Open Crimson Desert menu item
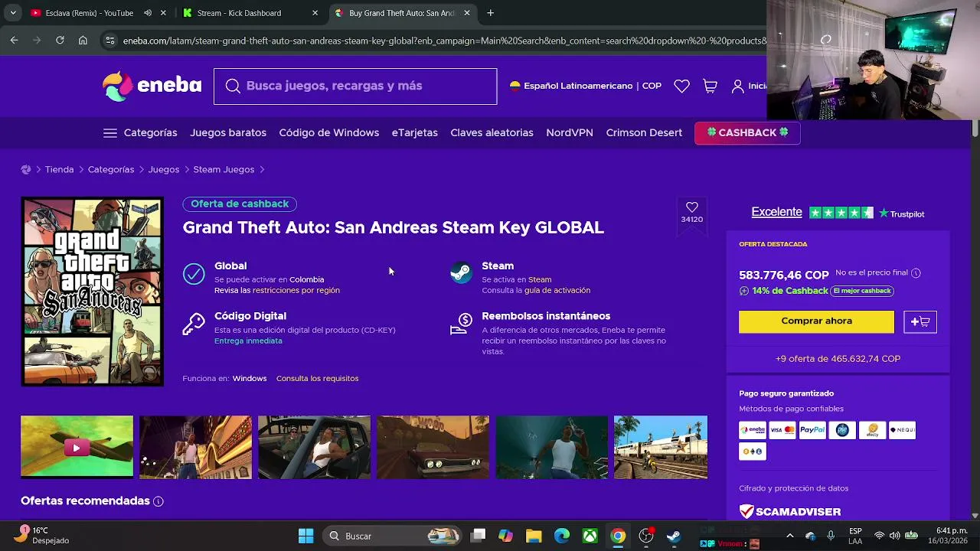The image size is (980, 551). [x=644, y=133]
